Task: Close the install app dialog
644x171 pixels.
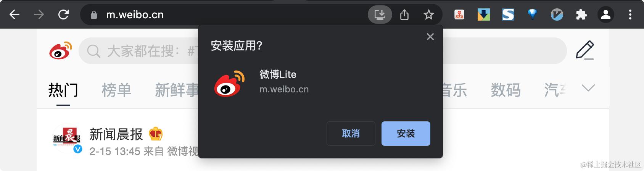Action: 430,37
